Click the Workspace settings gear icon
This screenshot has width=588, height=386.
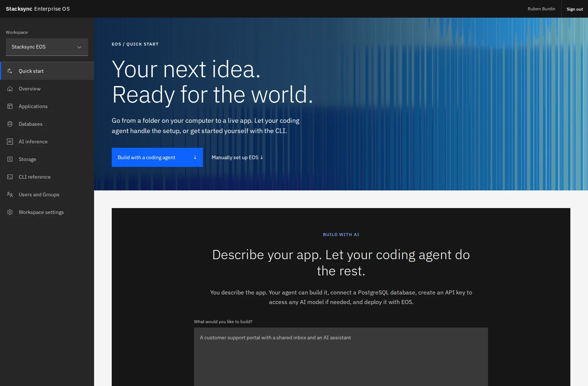click(x=10, y=212)
